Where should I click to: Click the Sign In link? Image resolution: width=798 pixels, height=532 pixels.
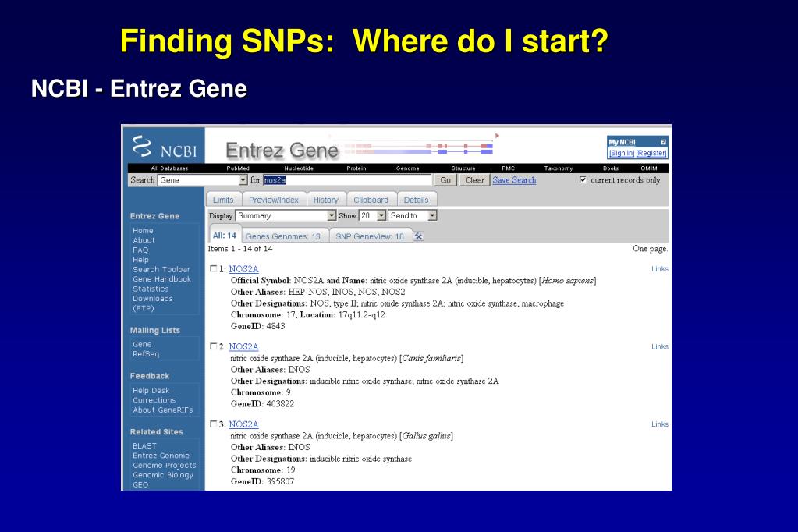pos(622,153)
